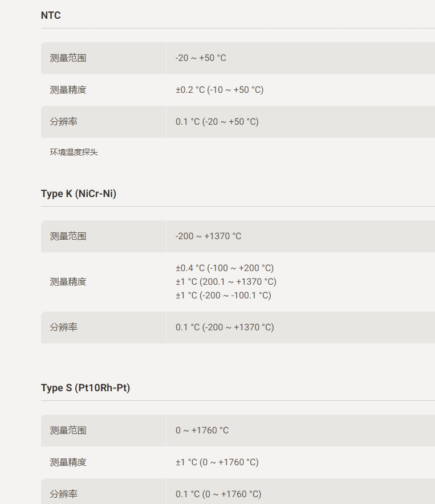Click the 0.1 °C (-20 ~ +50 °C) value
The image size is (435, 504).
pyautogui.click(x=217, y=122)
